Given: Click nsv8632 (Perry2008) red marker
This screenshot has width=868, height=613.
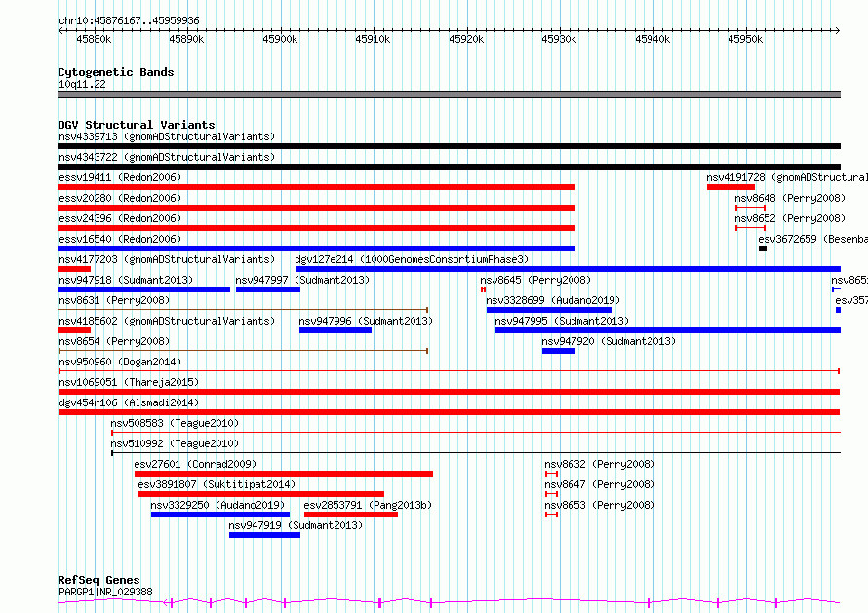Looking at the screenshot, I should pyautogui.click(x=551, y=474).
